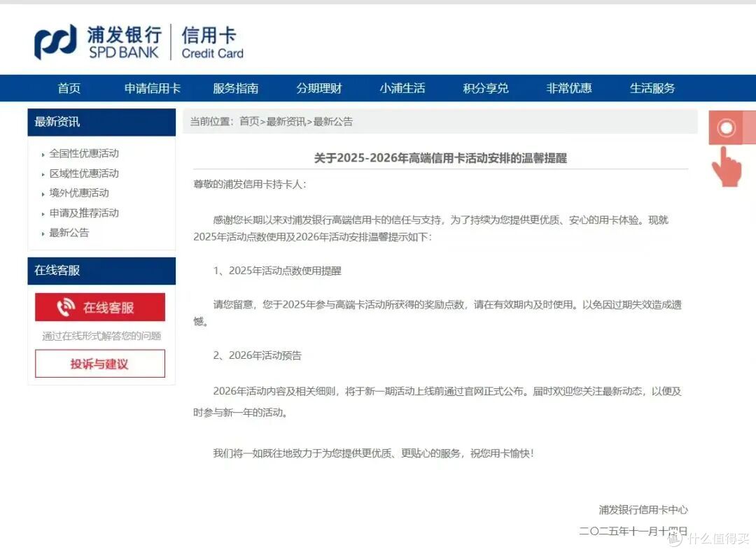
Task: Click 首页 in the breadcrumb trail
Action: [249, 122]
